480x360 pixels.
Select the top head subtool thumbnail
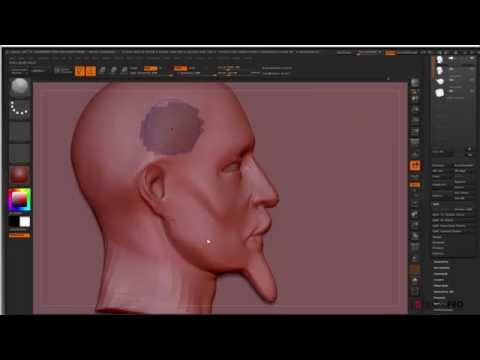coord(440,60)
